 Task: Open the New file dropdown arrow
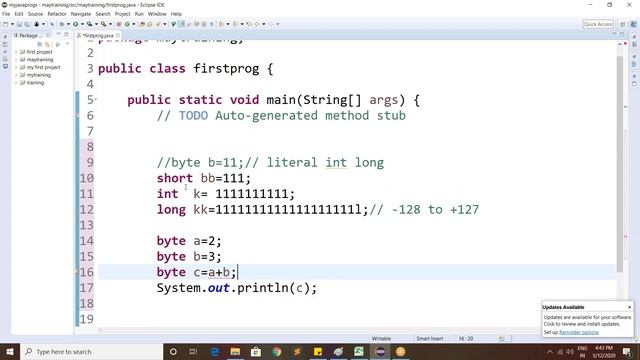[x=12, y=24]
